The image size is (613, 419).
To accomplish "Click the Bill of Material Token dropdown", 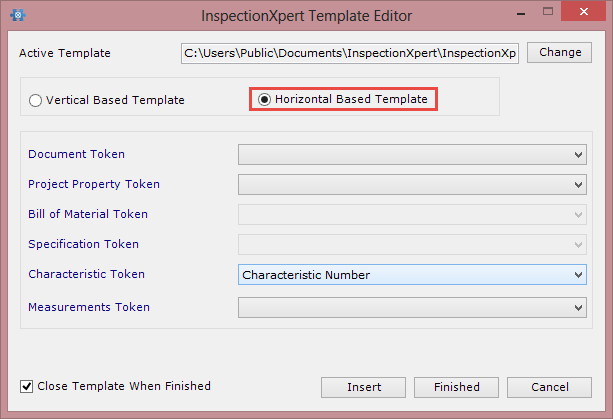I will [x=412, y=215].
